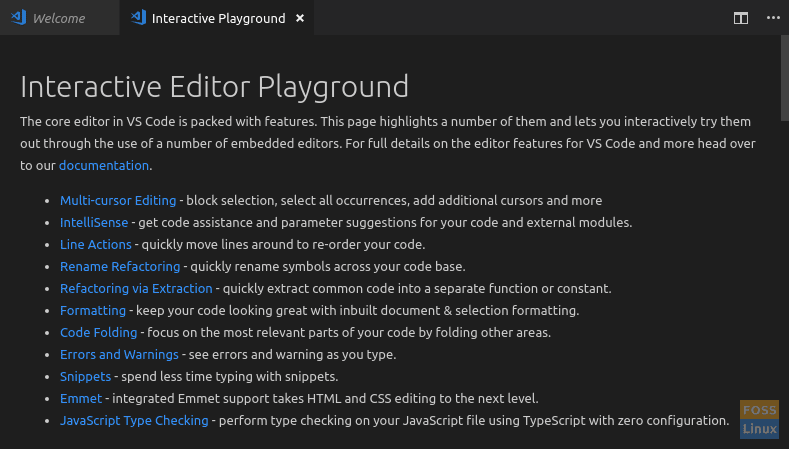The width and height of the screenshot is (789, 449).
Task: Click the Formatting link
Action: pos(93,311)
